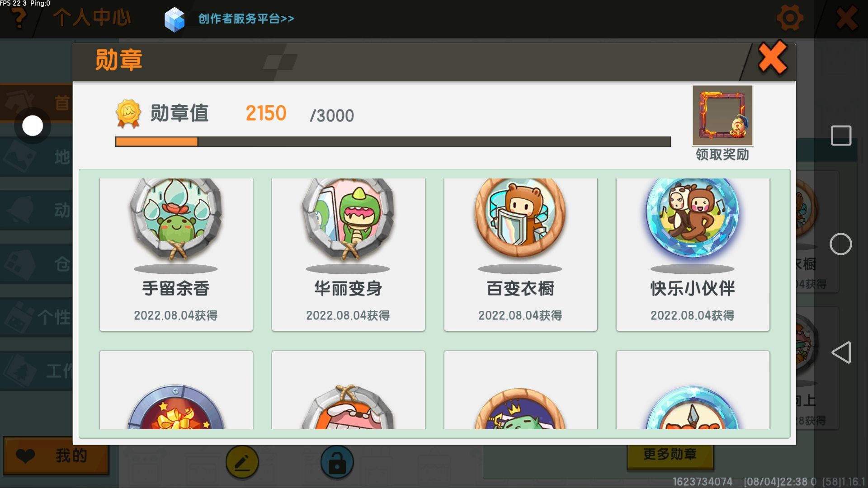
Task: Open the settings gear icon
Action: click(x=789, y=19)
